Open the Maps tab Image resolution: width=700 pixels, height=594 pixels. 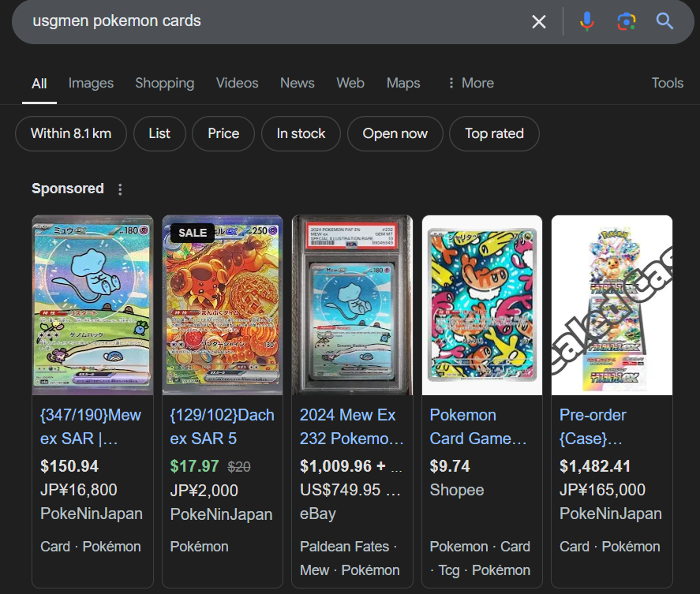pyautogui.click(x=403, y=83)
